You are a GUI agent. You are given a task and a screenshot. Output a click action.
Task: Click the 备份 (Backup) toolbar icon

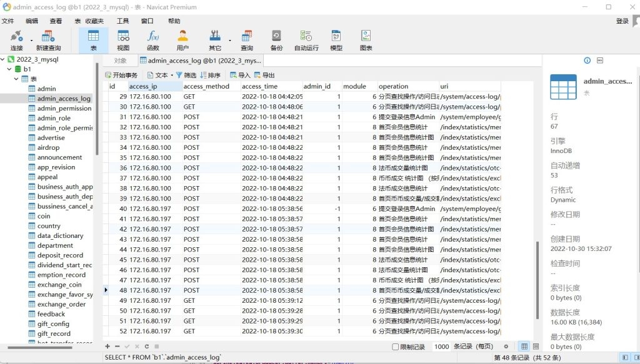pyautogui.click(x=276, y=40)
